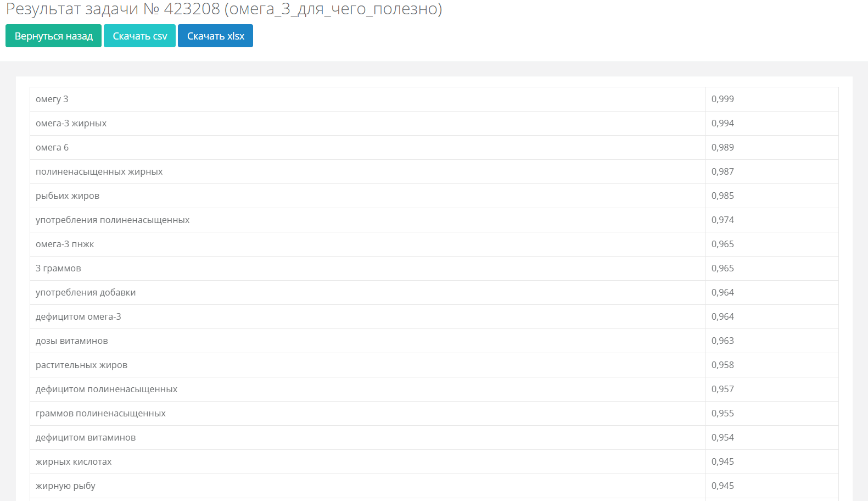868x501 pixels.
Task: Select the score value 0,987
Action: tap(723, 172)
